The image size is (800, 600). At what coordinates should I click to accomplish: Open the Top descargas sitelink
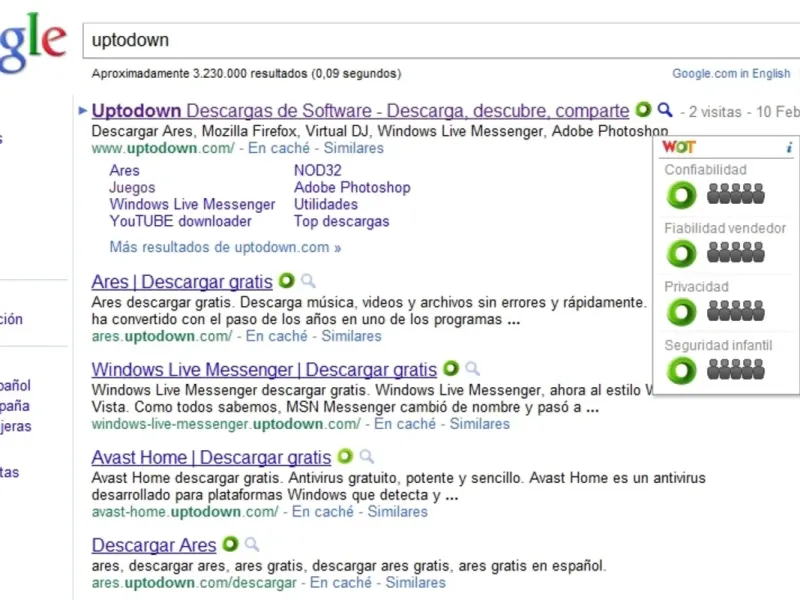coord(341,221)
